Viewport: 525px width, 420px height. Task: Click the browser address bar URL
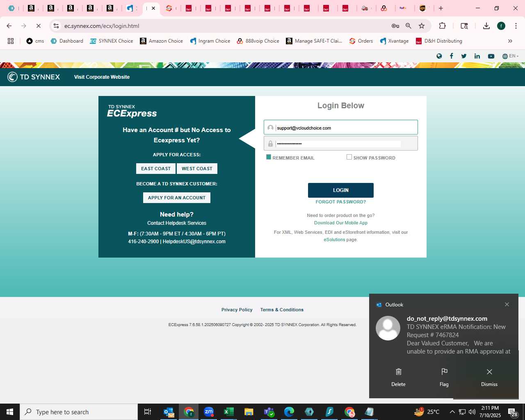(102, 26)
